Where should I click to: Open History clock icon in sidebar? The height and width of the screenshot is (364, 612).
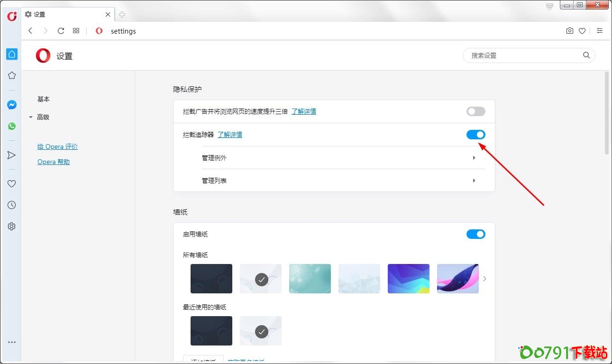[12, 205]
